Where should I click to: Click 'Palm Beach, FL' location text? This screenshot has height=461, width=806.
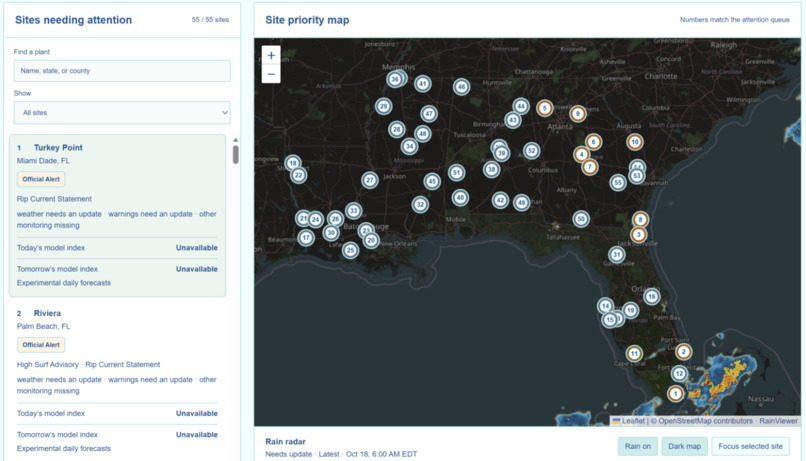point(43,326)
